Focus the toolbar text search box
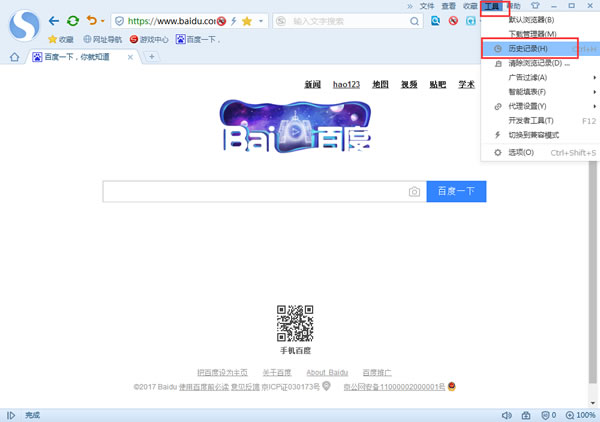This screenshot has height=422, width=600. (x=348, y=21)
